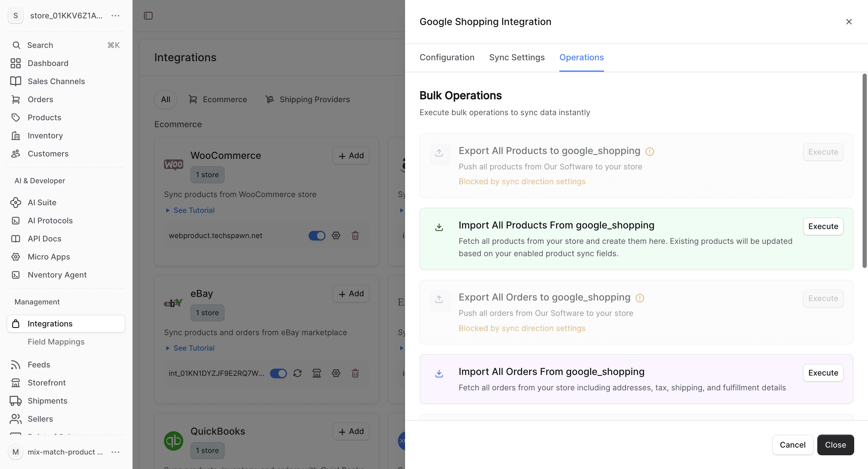Open Storefront page
The height and width of the screenshot is (469, 868).
(66, 383)
